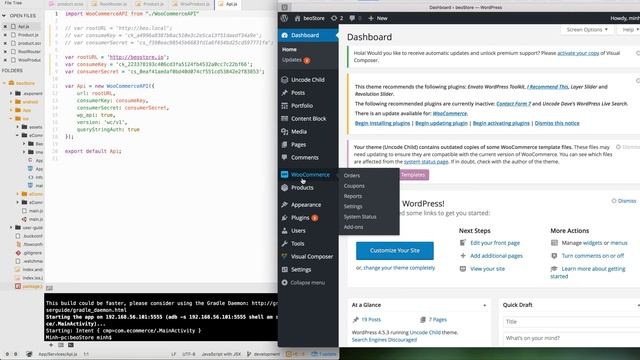Click the Settings sliders icon in sidebar
Screen dimensions: 640x360
pyautogui.click(x=284, y=269)
